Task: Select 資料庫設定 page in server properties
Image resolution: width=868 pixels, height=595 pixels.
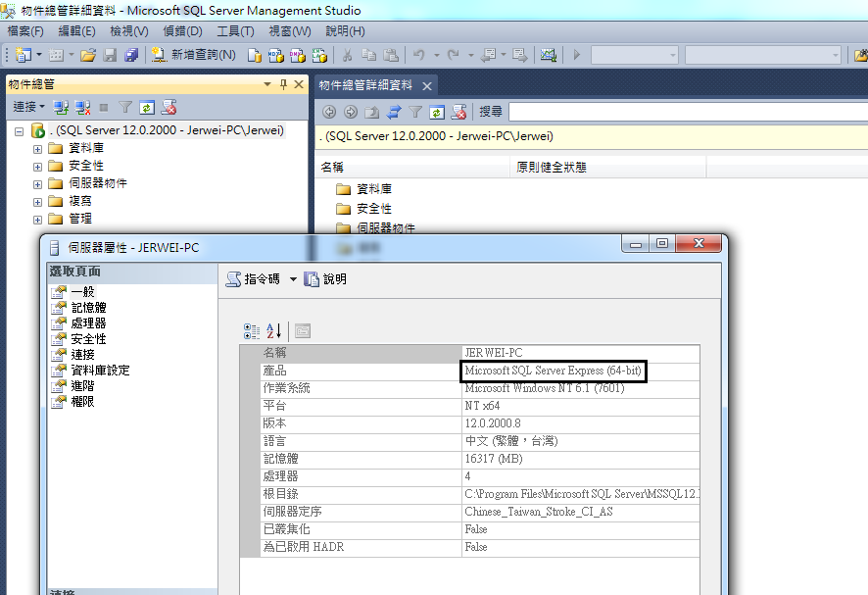Action: pyautogui.click(x=100, y=371)
